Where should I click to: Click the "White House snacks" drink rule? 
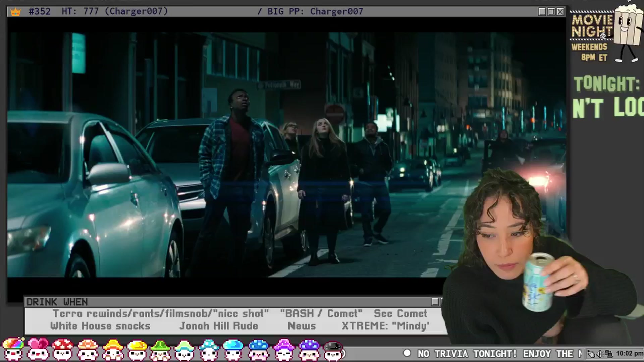pyautogui.click(x=100, y=326)
